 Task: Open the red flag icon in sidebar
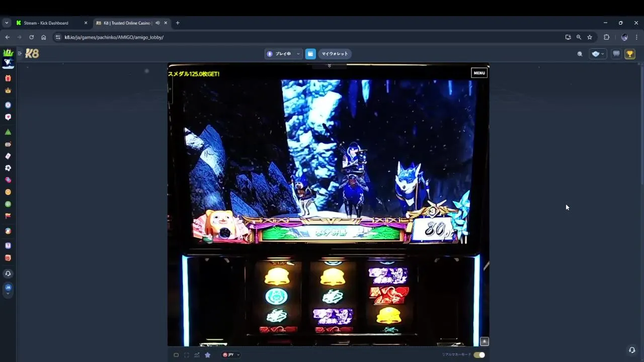pos(8,216)
